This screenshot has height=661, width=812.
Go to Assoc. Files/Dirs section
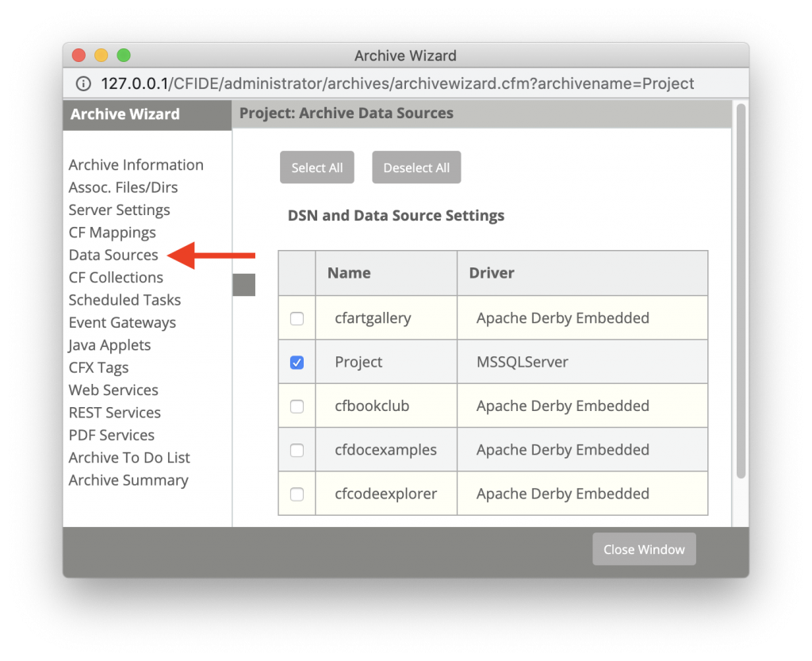123,187
